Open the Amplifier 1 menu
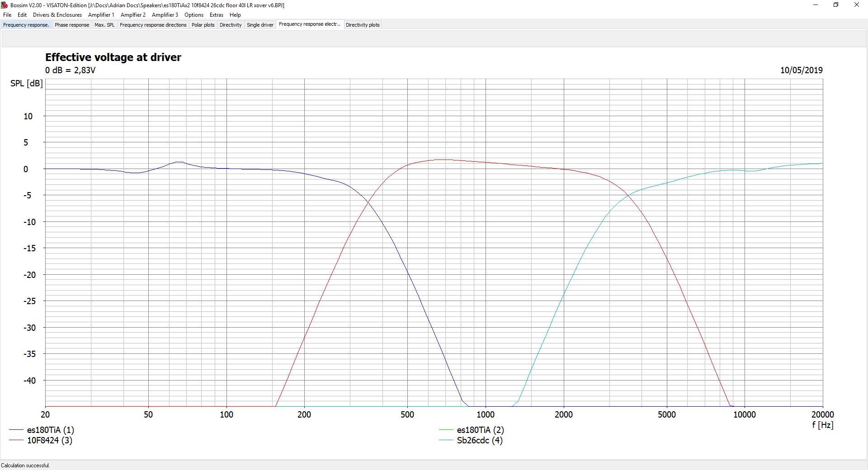This screenshot has height=470, width=868. click(x=101, y=15)
